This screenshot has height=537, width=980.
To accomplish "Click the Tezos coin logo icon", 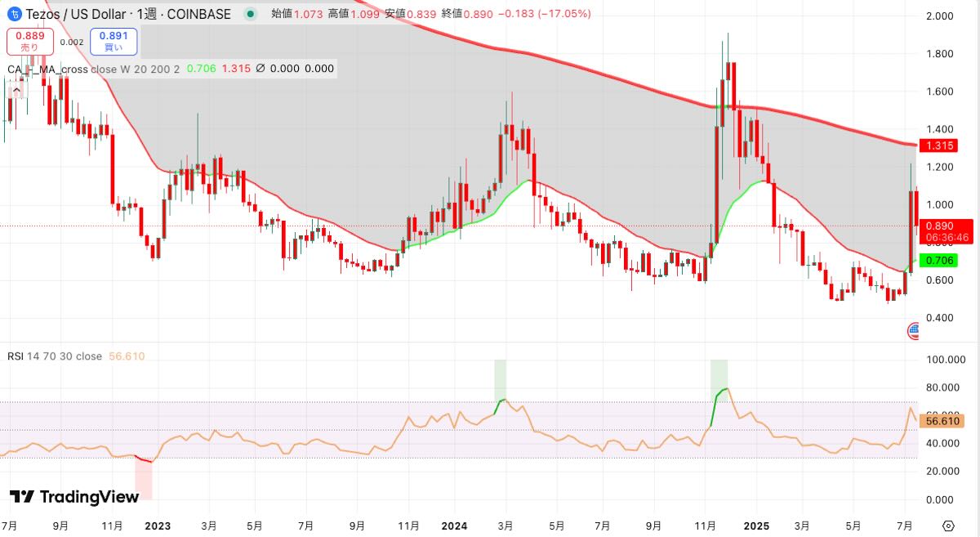I will pyautogui.click(x=15, y=14).
